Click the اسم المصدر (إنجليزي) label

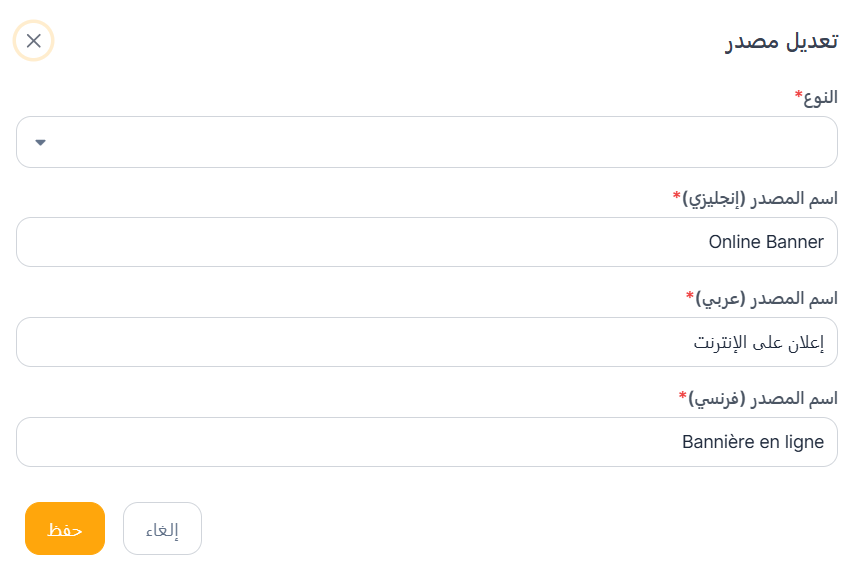pos(760,198)
